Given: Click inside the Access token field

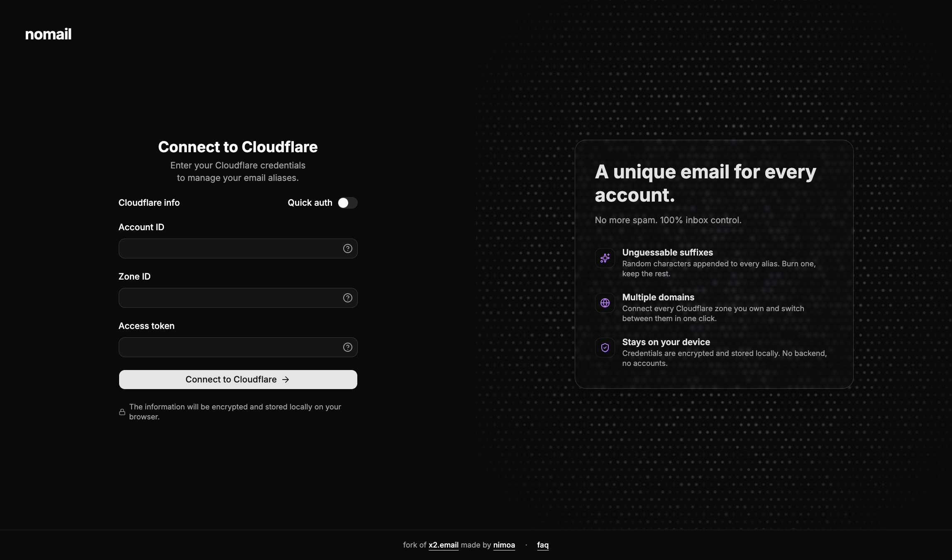Looking at the screenshot, I should pos(228,347).
